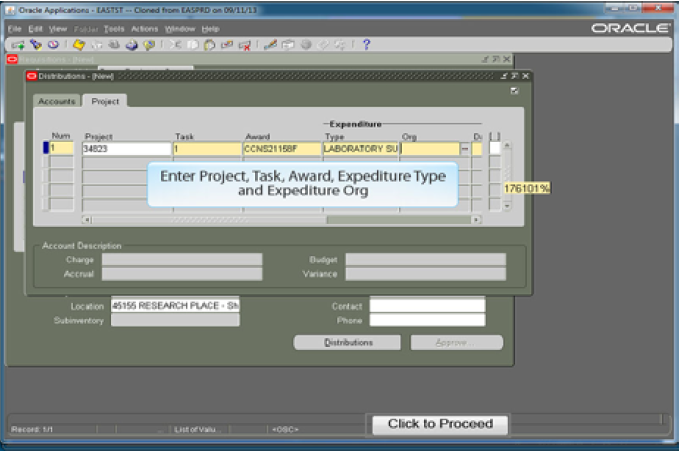Viewport: 683px width, 455px height.
Task: Click the distribution rows scroll up arrow
Action: [x=507, y=145]
